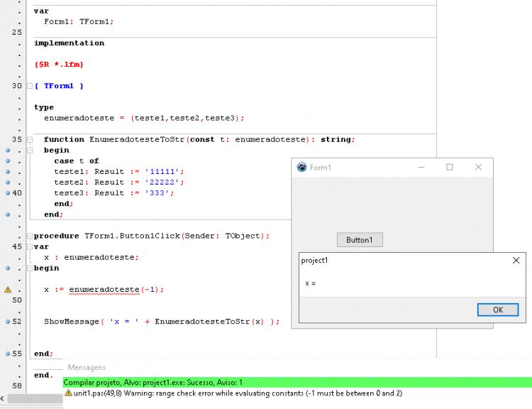Click the 'project1' dialog title
Image resolution: width=532 pixels, height=409 pixels.
pos(314,260)
